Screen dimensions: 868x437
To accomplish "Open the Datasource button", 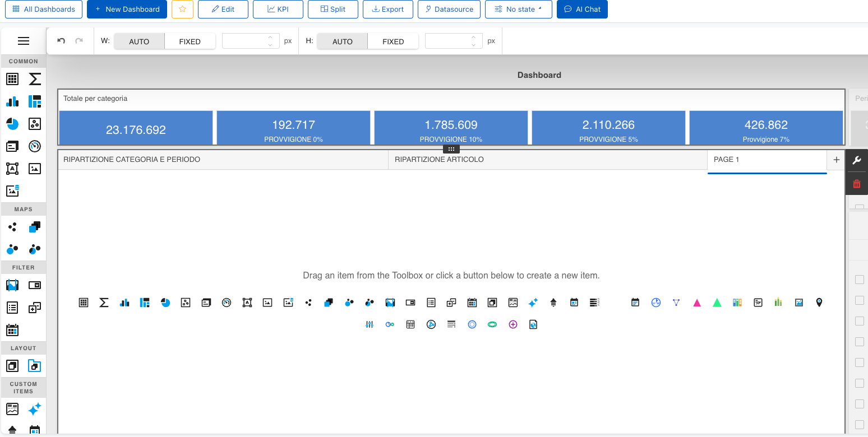I will click(x=449, y=9).
